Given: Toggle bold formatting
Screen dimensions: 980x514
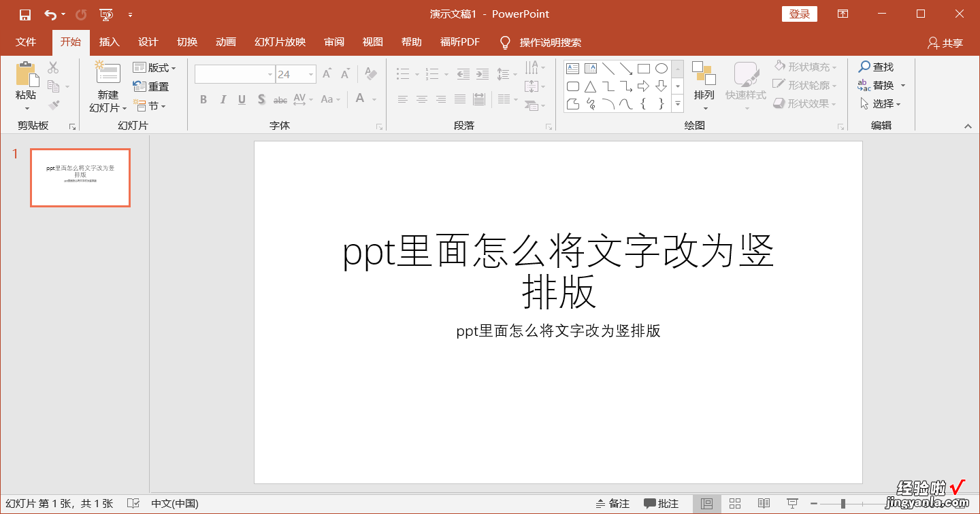Looking at the screenshot, I should coord(203,99).
